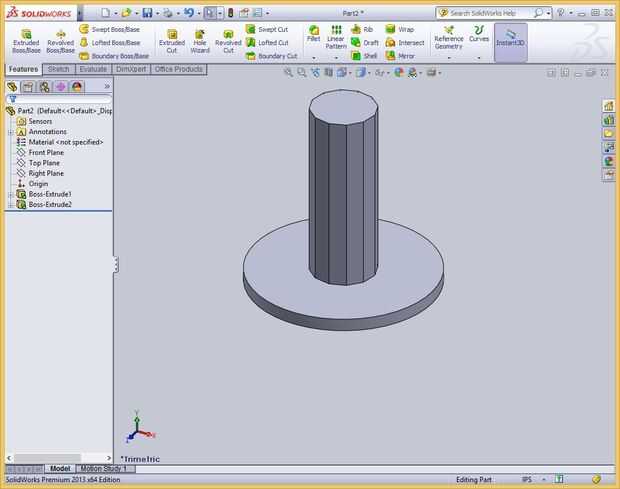This screenshot has width=620, height=489.
Task: Select Material not specified item
Action: 60,142
